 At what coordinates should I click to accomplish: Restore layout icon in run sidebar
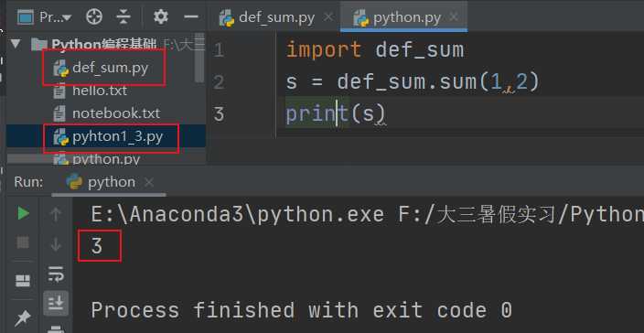pos(23,281)
